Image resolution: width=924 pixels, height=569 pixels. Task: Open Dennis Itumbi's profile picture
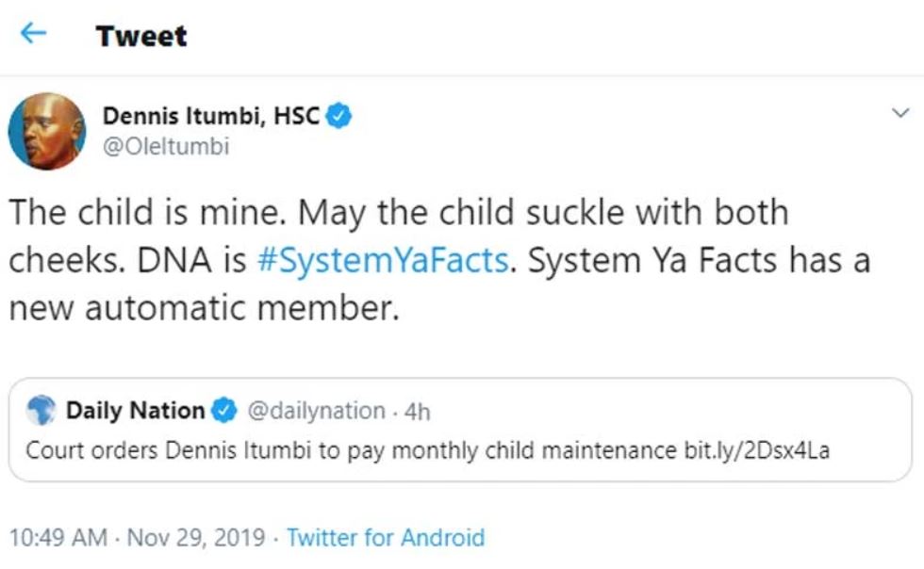click(46, 131)
